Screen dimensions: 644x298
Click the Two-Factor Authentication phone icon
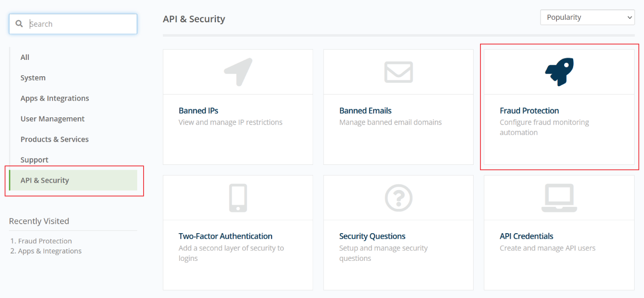point(238,198)
